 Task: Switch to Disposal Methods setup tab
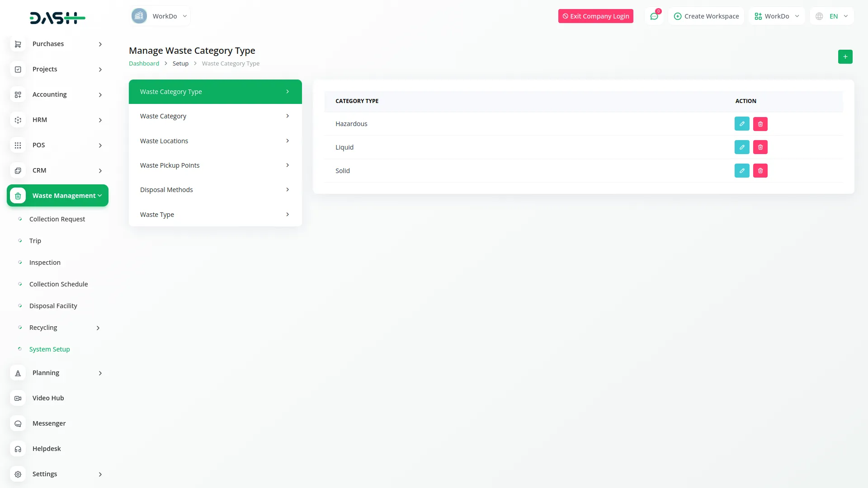pyautogui.click(x=215, y=190)
